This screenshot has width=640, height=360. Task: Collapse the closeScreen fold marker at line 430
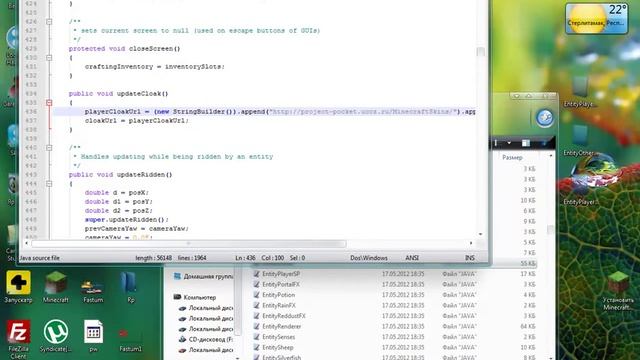pos(49,58)
